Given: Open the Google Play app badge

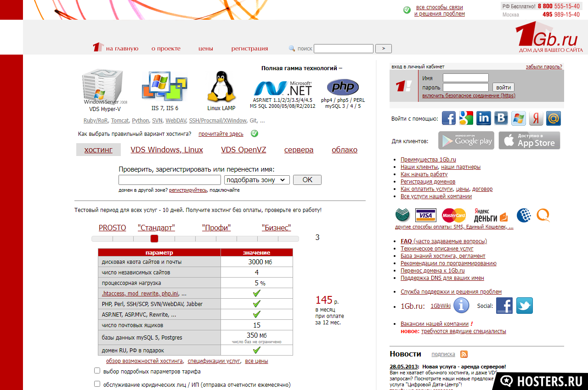Looking at the screenshot, I should [466, 140].
